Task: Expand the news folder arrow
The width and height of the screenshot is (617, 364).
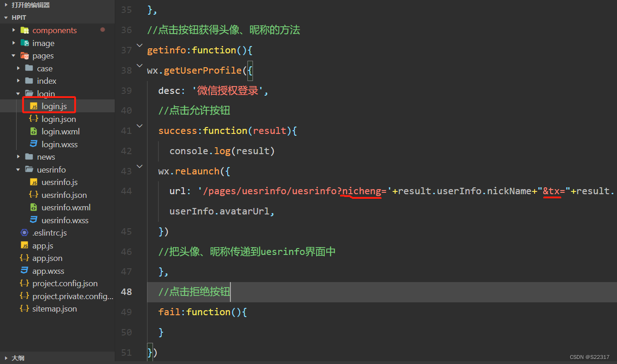Action: [18, 157]
